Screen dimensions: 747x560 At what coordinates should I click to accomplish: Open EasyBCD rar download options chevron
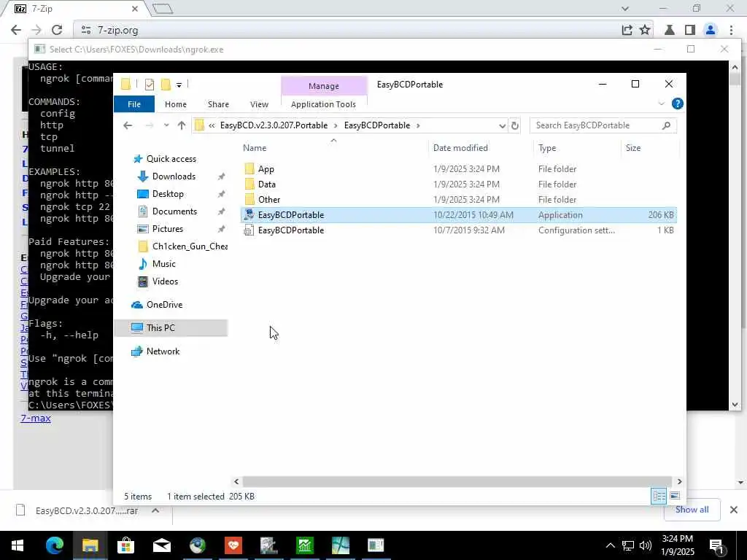click(x=155, y=510)
